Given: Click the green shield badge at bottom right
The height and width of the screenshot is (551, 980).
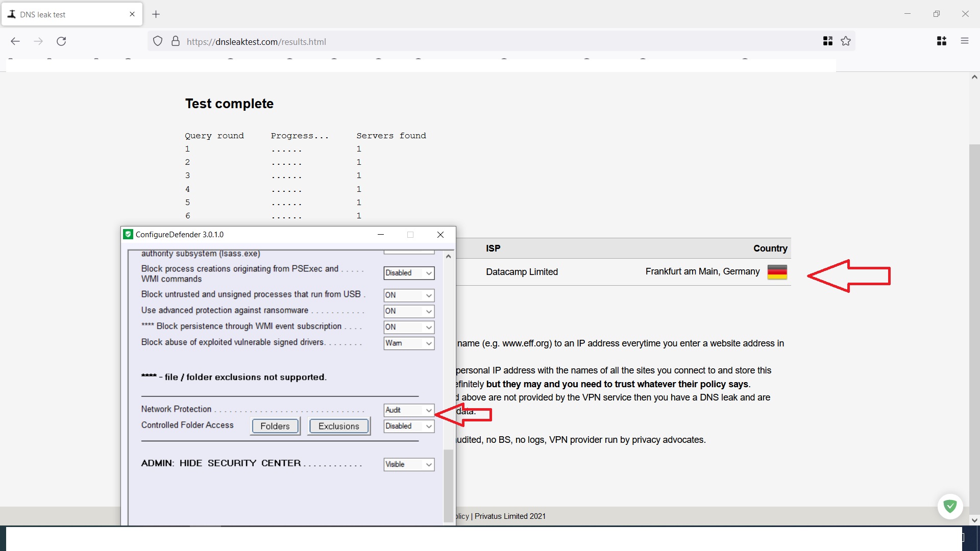Looking at the screenshot, I should point(950,506).
